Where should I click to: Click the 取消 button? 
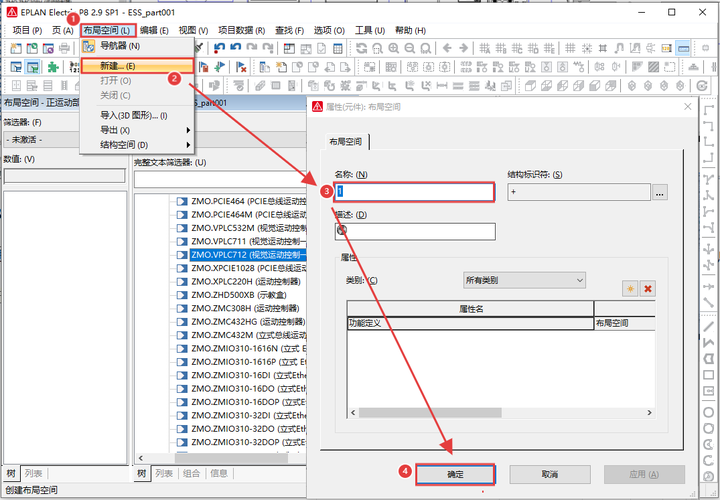click(x=550, y=474)
